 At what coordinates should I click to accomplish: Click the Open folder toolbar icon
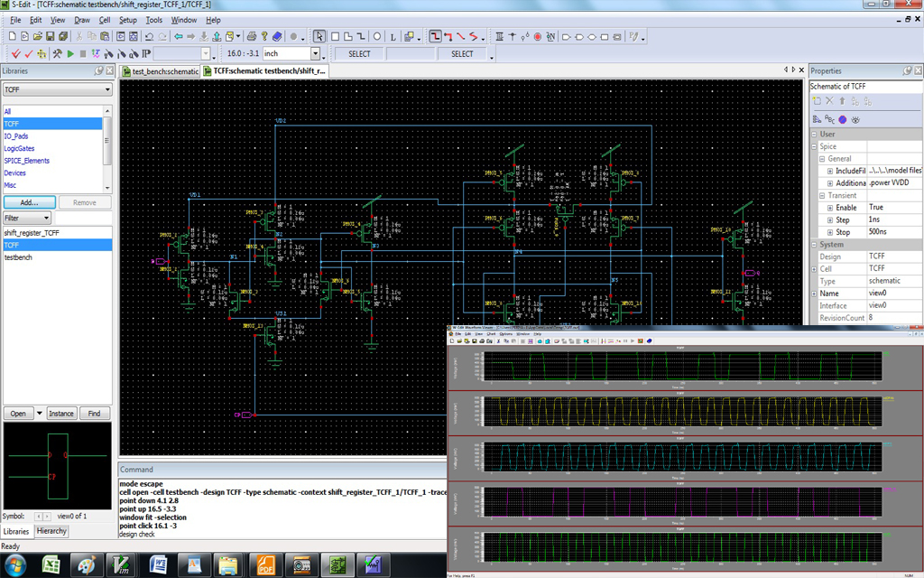point(37,36)
